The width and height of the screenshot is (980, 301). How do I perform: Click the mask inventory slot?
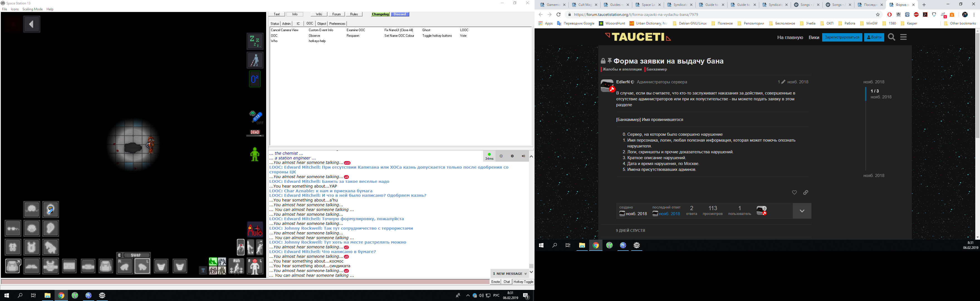coord(31,229)
